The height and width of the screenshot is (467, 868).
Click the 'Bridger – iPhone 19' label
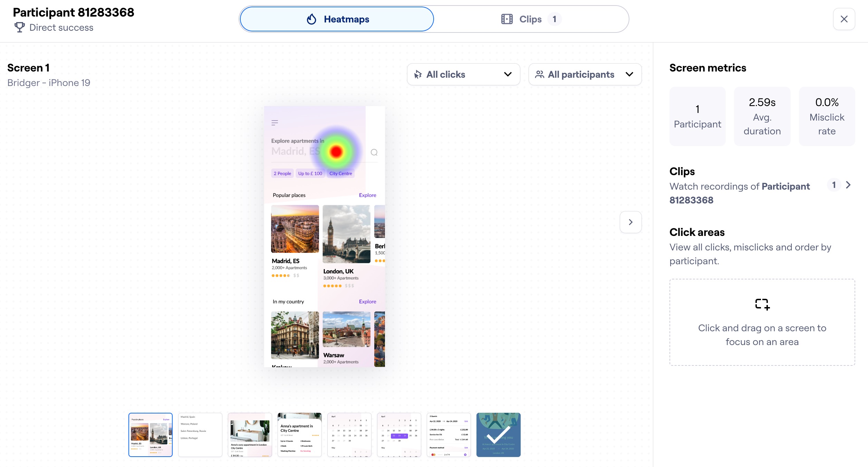(49, 83)
